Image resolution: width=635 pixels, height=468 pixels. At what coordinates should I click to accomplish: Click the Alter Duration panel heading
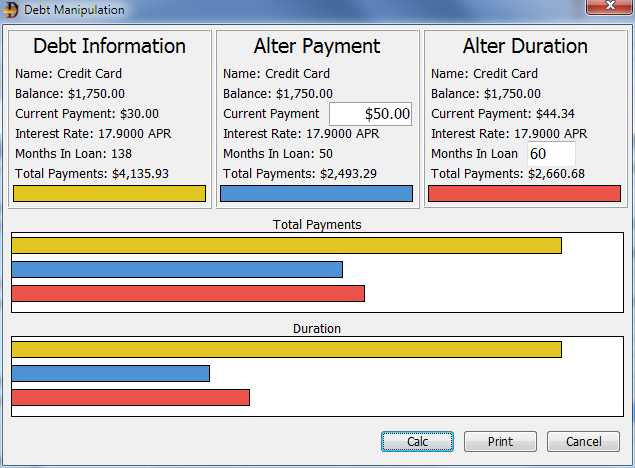point(524,46)
